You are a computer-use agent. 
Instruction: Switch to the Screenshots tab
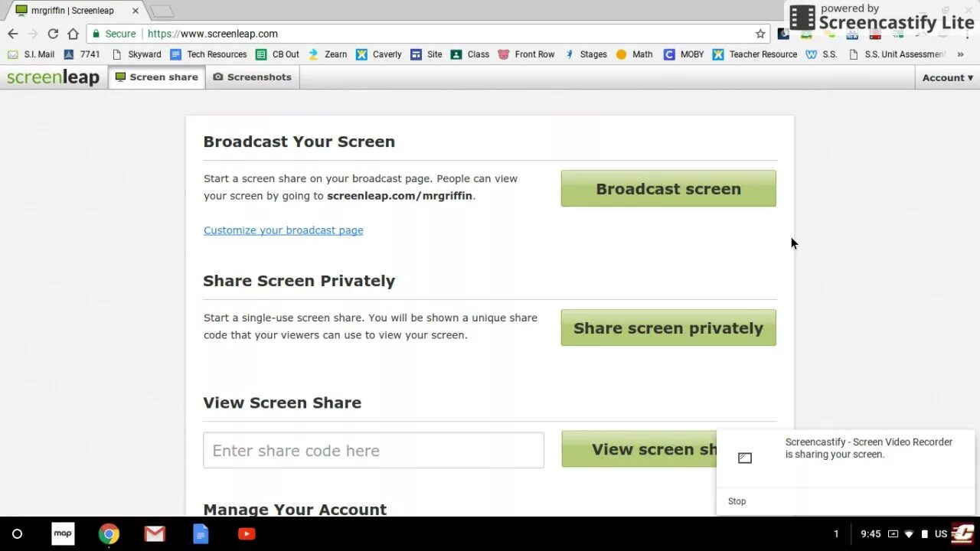(x=252, y=77)
